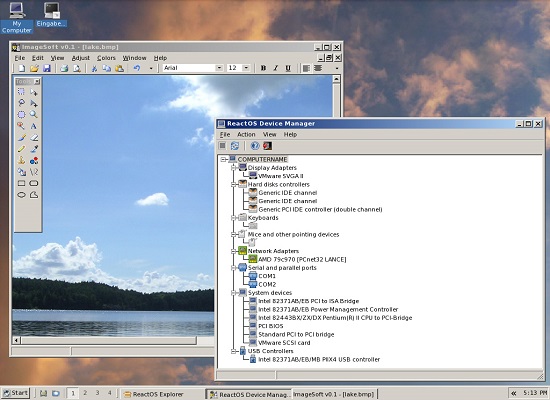
Task: Click the help icon in Device Manager toolbar
Action: (x=255, y=146)
